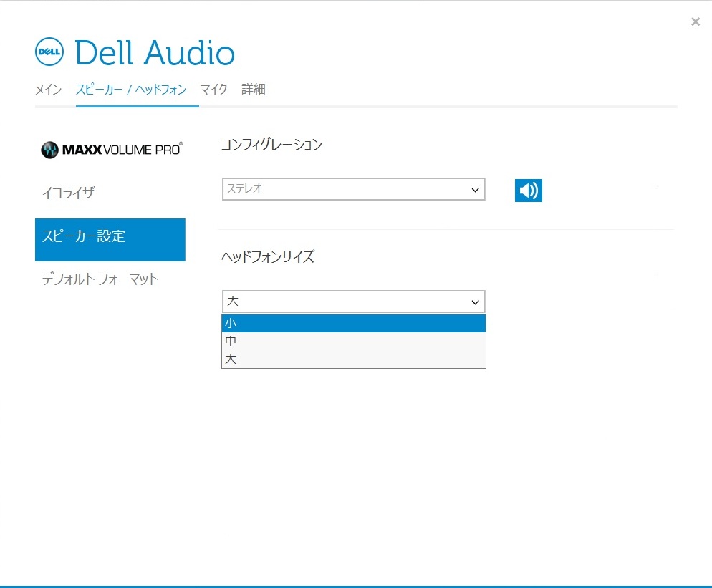Screen dimensions: 712x588
Task: Switch to the マイク tab
Action: [213, 89]
